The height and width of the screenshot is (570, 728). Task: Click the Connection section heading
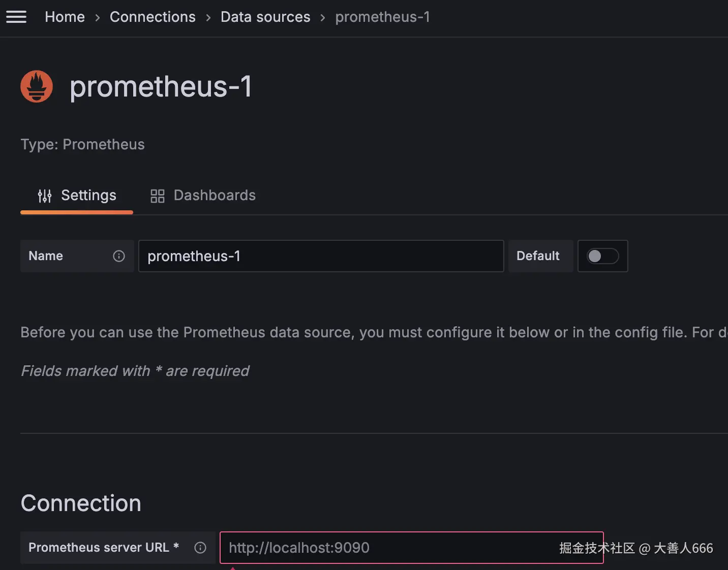[x=81, y=503]
